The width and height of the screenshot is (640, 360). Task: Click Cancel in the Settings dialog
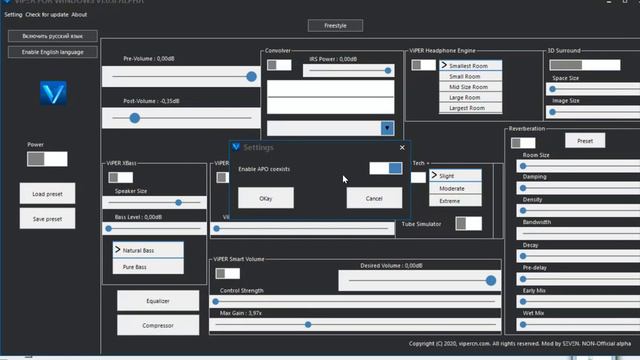(374, 198)
